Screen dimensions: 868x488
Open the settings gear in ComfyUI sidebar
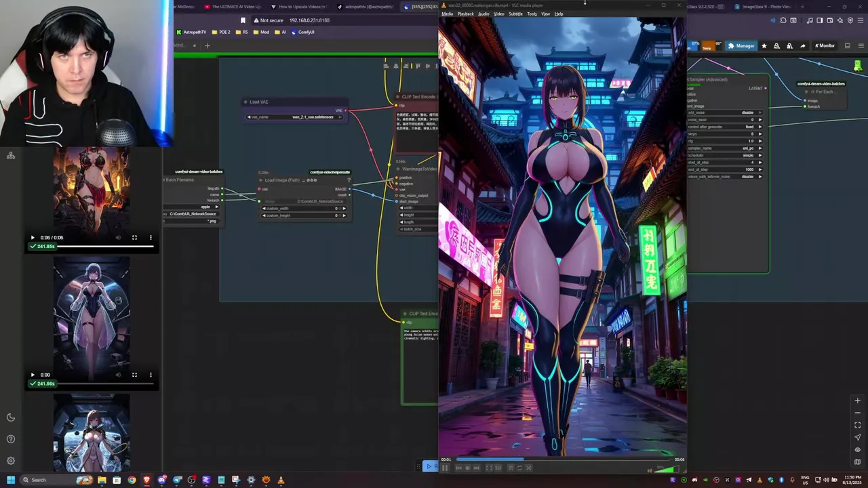[11, 461]
